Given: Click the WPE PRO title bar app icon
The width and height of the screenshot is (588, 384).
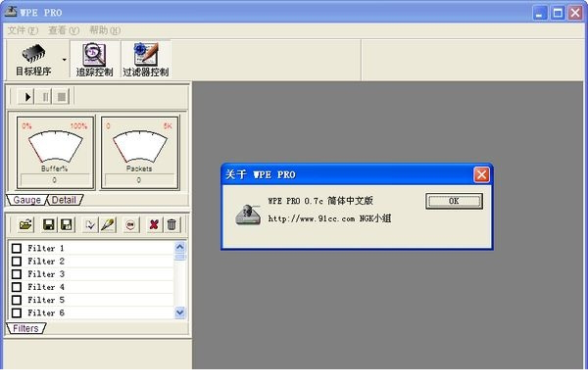Looking at the screenshot, I should pos(11,12).
